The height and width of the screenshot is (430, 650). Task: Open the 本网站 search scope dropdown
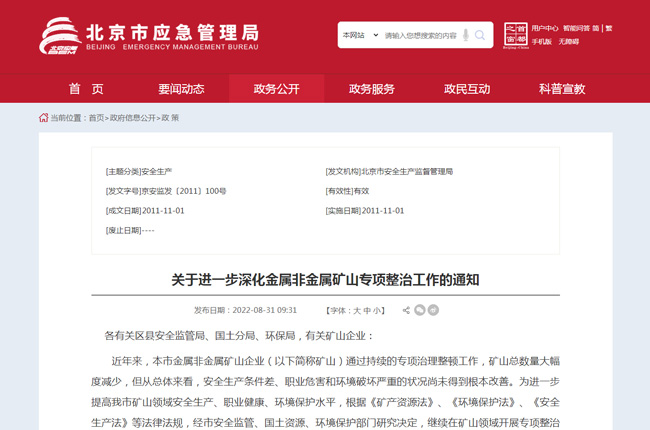click(x=360, y=35)
